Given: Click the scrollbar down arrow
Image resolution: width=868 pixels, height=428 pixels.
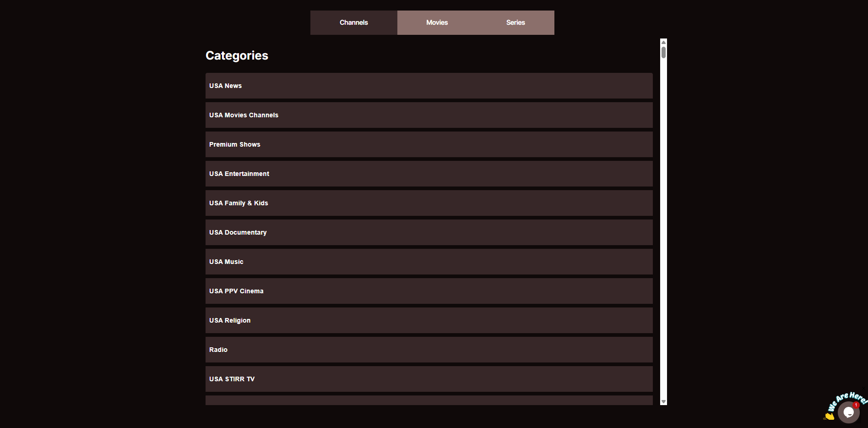Looking at the screenshot, I should pos(663,401).
